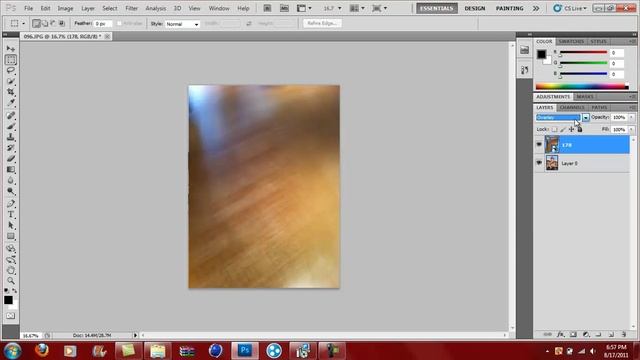Toggle lock position
640x360 pixels.
coord(571,129)
